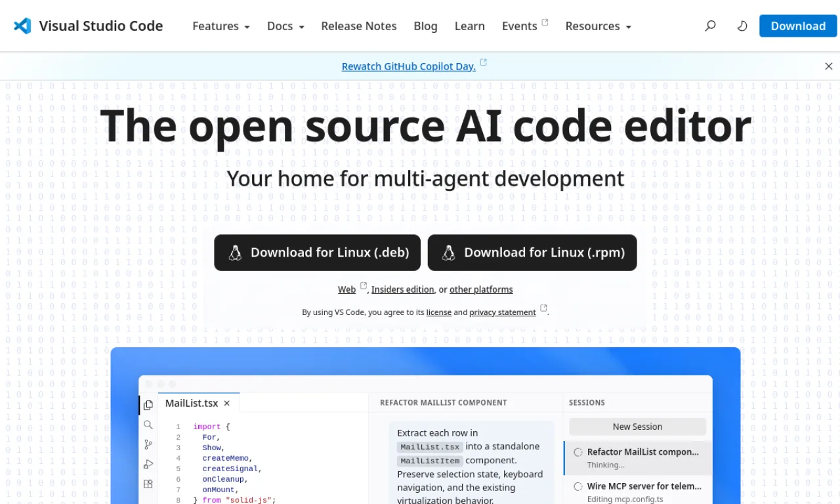
Task: Follow the Rewatch GitHub Copilot Day link
Action: coord(408,66)
